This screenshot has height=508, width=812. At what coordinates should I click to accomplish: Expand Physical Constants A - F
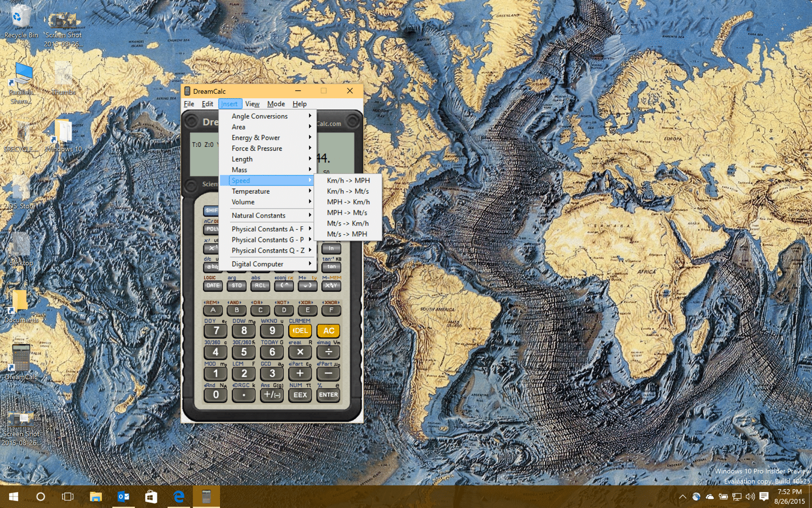pyautogui.click(x=267, y=229)
